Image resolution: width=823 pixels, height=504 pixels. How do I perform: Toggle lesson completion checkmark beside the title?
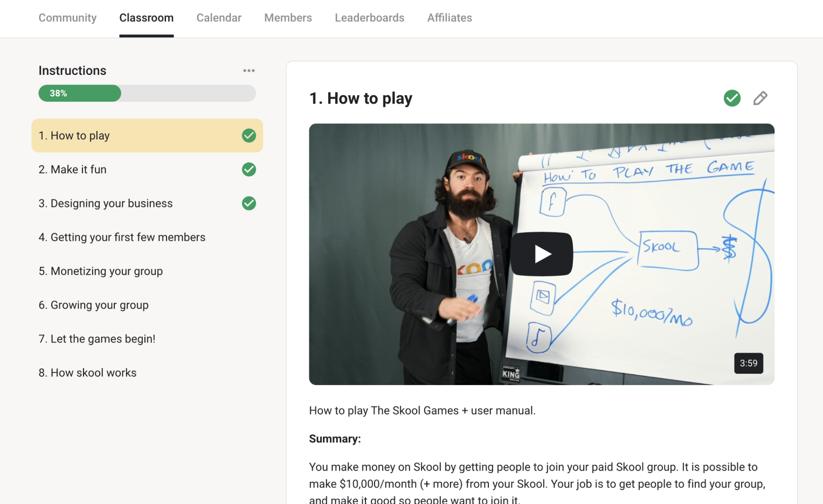click(731, 98)
